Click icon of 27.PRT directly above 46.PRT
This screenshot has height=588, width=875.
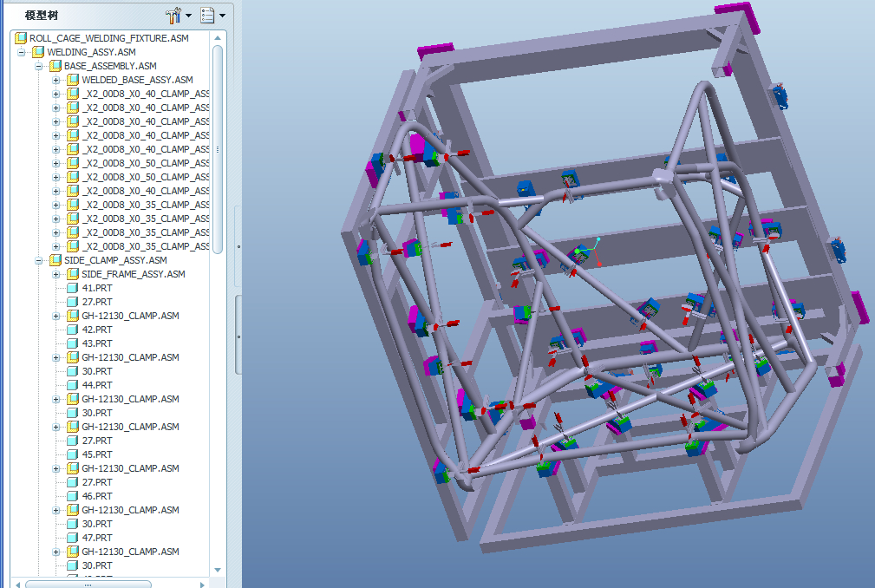pos(73,482)
